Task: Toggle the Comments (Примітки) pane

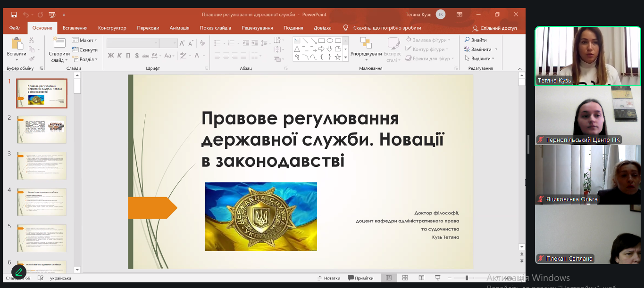Action: (x=360, y=278)
